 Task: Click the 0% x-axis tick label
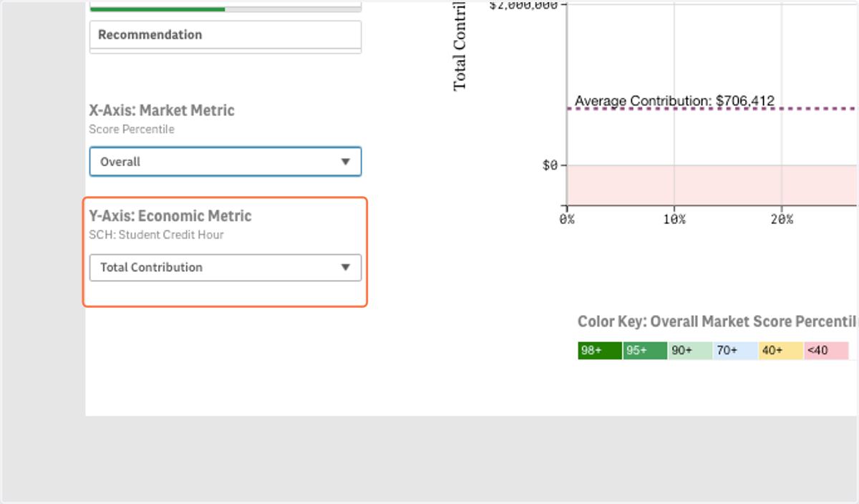[566, 219]
